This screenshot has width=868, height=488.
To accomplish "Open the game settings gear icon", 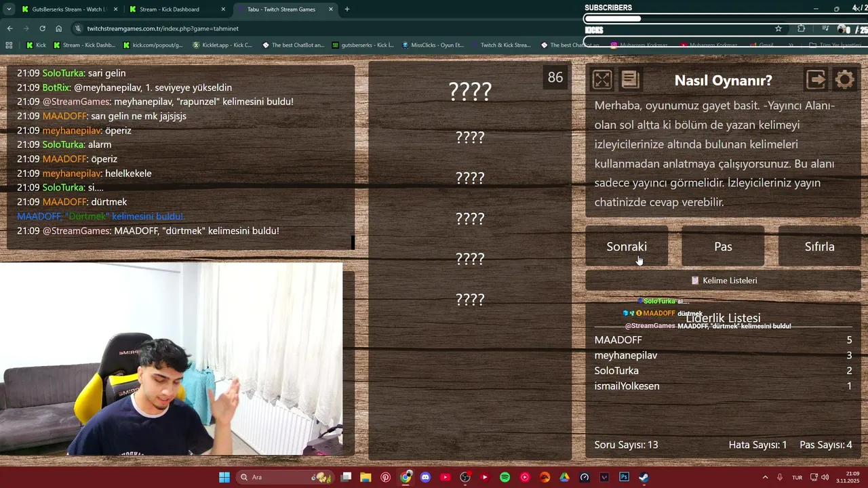I will pos(844,80).
